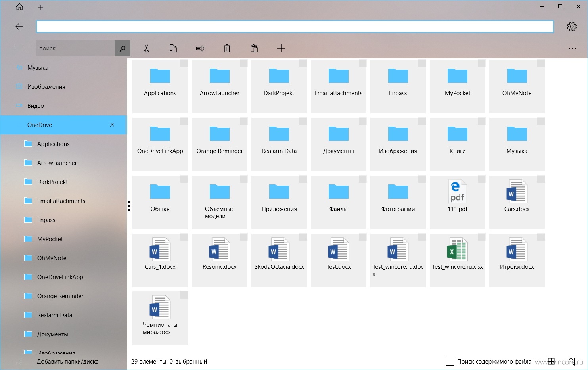Go back using the left arrow
The height and width of the screenshot is (370, 588).
pyautogui.click(x=19, y=27)
